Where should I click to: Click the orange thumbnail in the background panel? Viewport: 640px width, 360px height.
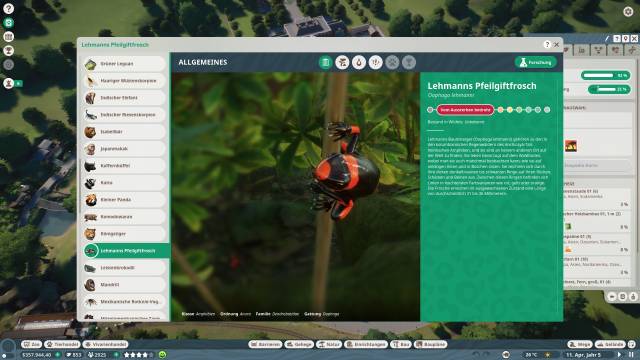[571, 146]
